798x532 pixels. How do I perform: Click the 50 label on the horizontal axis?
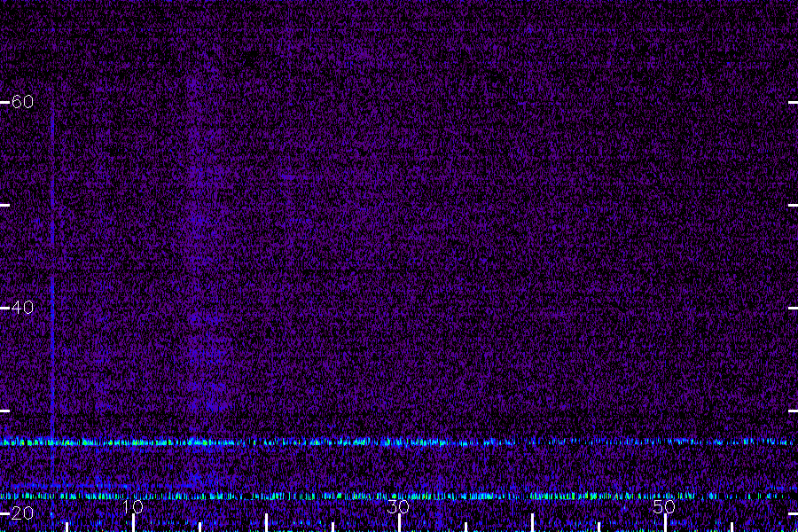click(x=664, y=506)
